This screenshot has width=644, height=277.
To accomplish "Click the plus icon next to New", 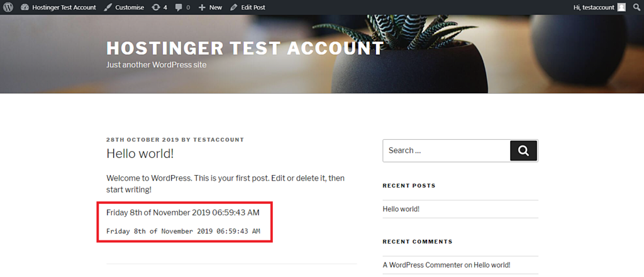I will (x=202, y=8).
